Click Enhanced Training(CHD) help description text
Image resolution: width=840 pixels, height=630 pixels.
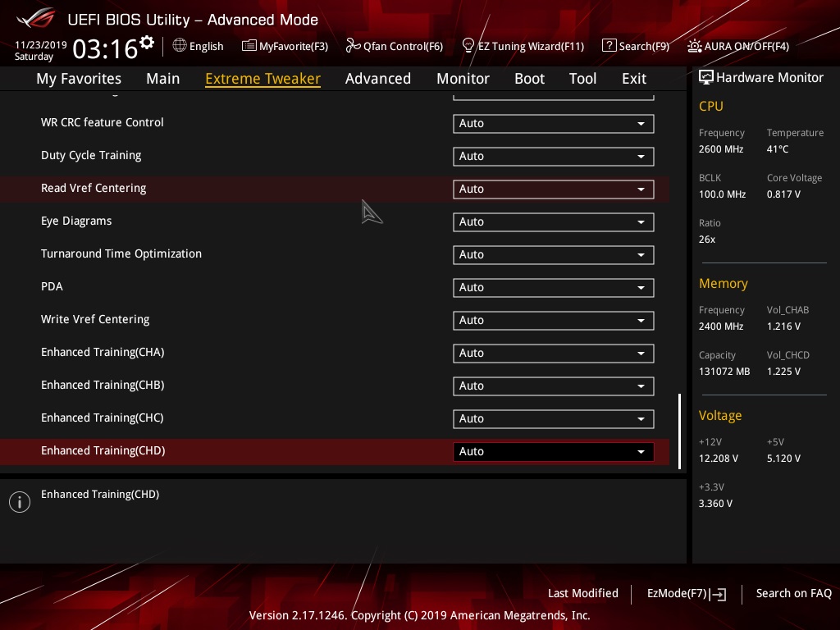tap(100, 495)
